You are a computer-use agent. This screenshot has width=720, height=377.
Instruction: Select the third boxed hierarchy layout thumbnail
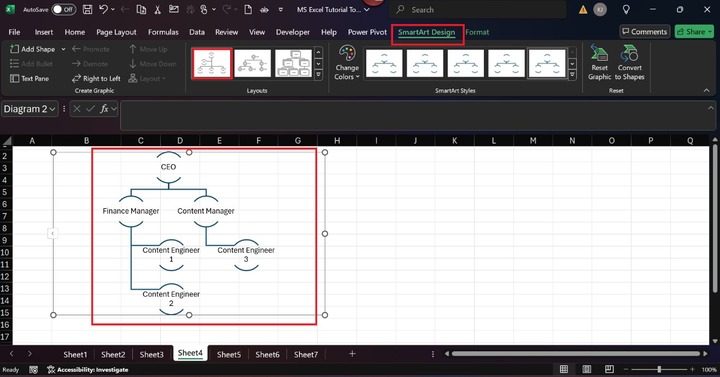(293, 63)
